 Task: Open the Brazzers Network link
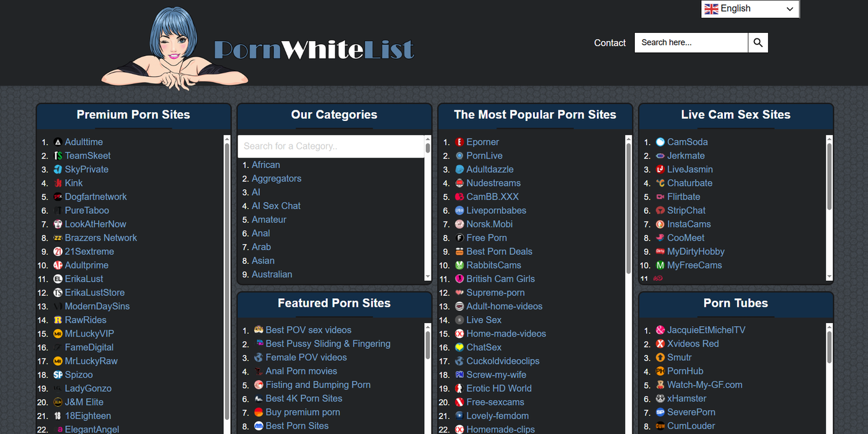pyautogui.click(x=101, y=237)
